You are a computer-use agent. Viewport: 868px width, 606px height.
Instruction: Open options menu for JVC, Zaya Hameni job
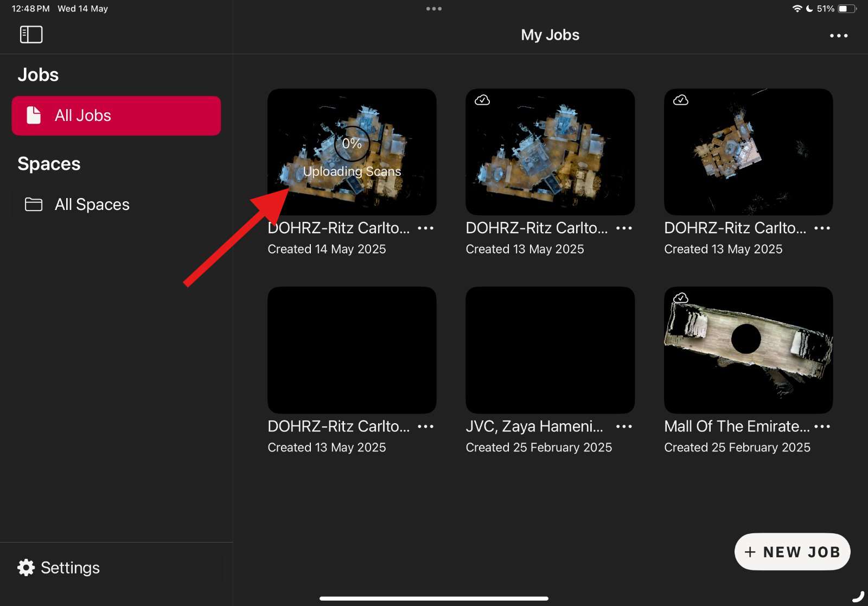coord(624,427)
